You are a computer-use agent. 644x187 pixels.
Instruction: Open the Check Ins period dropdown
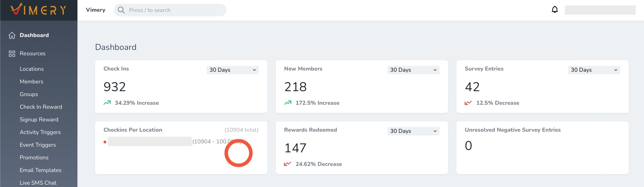click(233, 70)
